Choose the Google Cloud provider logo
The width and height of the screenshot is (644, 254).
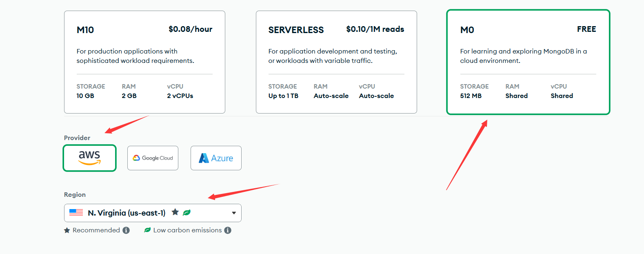pos(153,158)
